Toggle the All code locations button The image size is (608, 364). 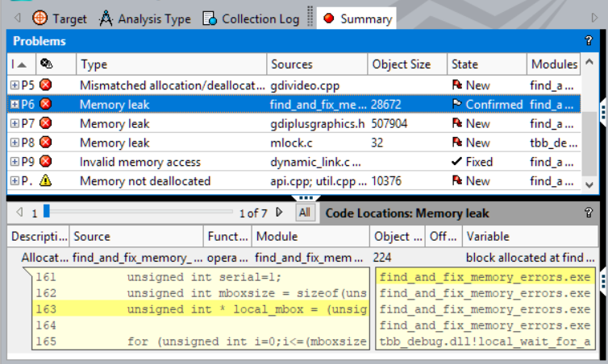point(304,213)
